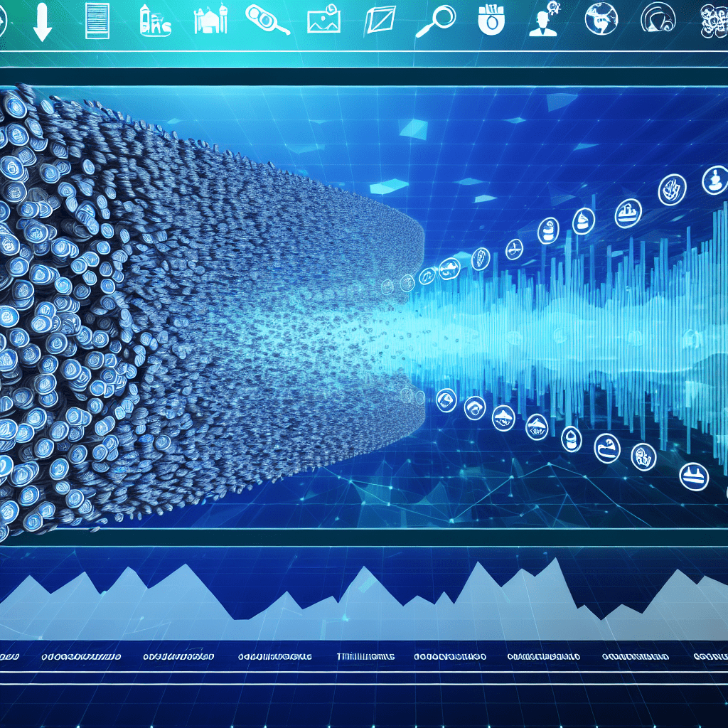Select the middle bottom axis label starting with T
Viewport: 728px width, 728px height.
click(x=365, y=657)
